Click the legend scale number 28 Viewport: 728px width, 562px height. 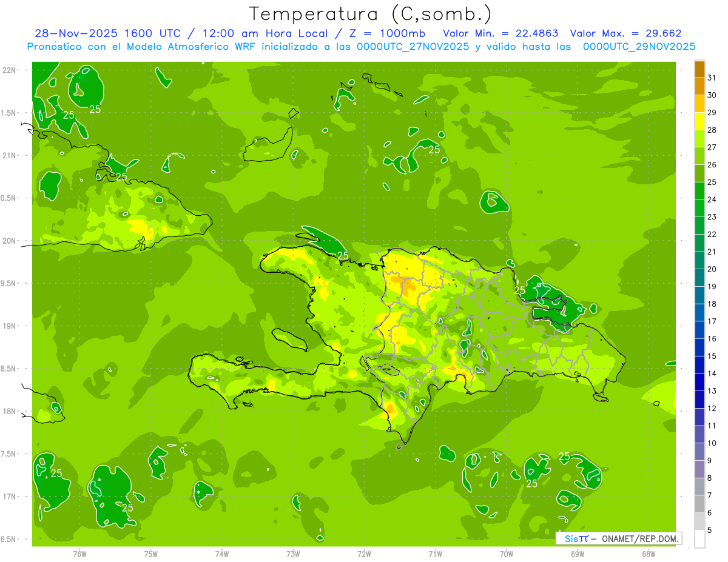(x=712, y=130)
